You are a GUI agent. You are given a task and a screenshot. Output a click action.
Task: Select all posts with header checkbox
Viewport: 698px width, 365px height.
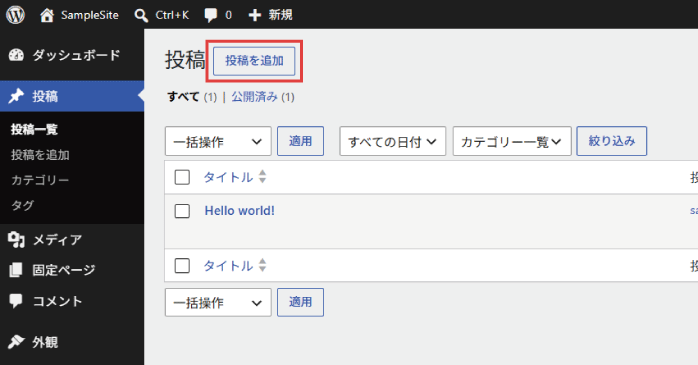[182, 177]
